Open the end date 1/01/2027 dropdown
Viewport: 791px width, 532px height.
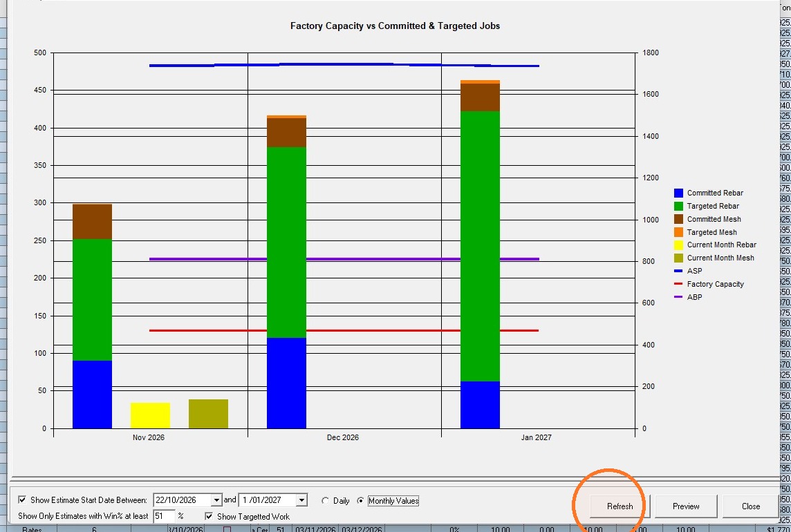pos(301,500)
